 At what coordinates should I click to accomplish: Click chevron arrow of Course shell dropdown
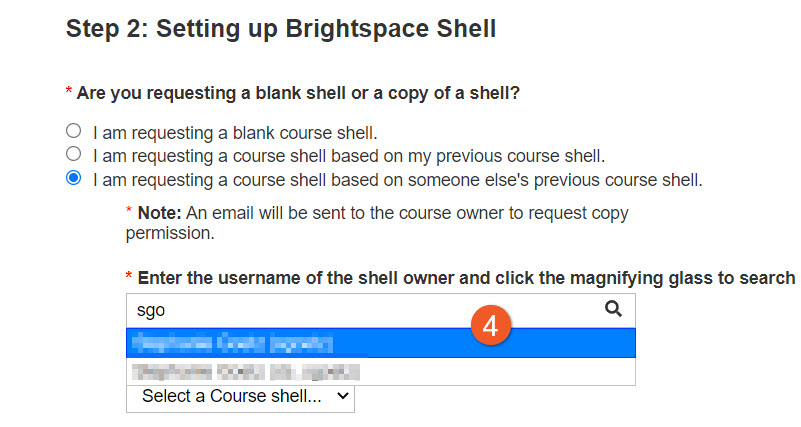tap(343, 396)
